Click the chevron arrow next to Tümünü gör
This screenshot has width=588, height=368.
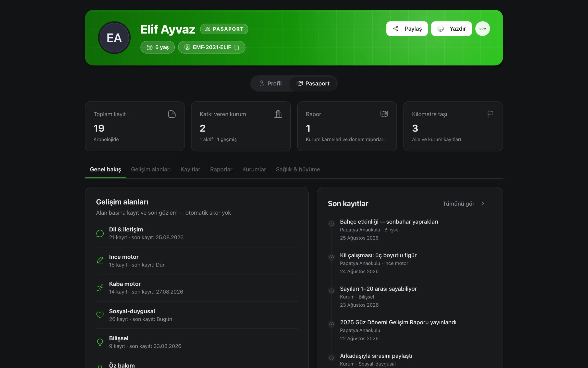tap(482, 204)
